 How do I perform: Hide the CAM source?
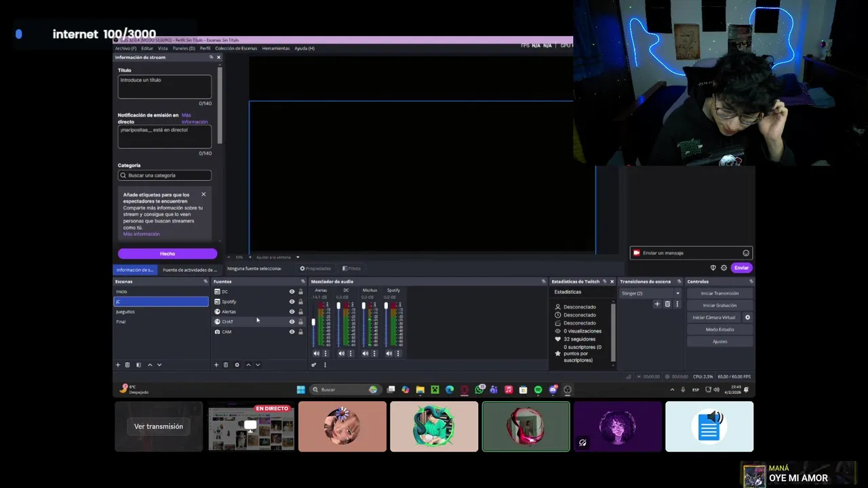[x=292, y=332]
